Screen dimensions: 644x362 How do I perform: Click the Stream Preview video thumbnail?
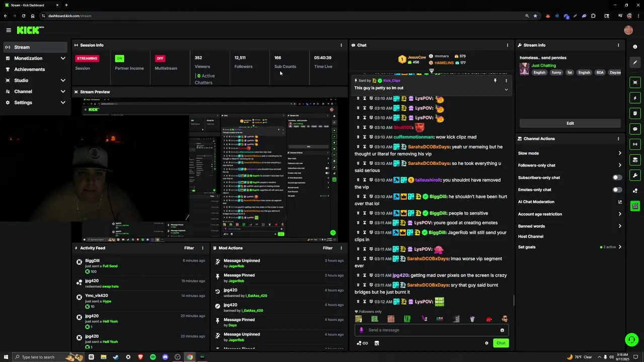(x=210, y=170)
